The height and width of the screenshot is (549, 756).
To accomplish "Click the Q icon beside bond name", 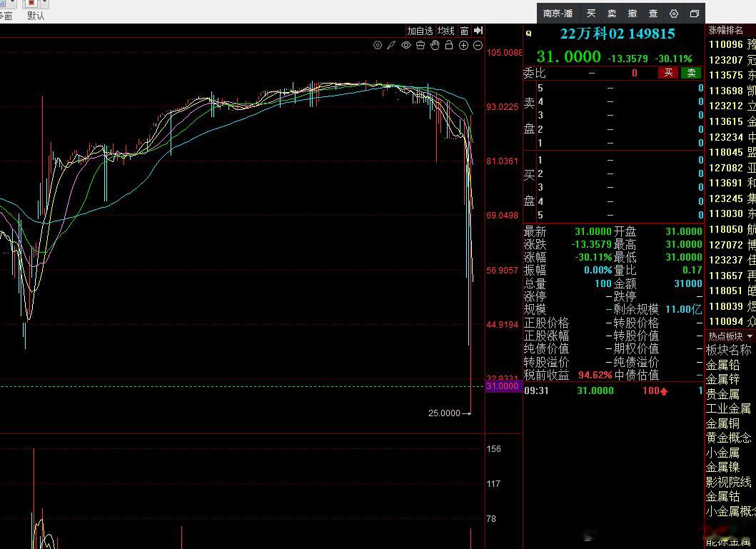I will pyautogui.click(x=529, y=34).
